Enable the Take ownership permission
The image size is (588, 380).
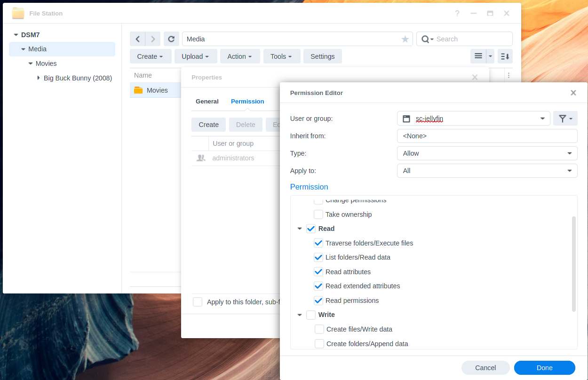coord(318,214)
